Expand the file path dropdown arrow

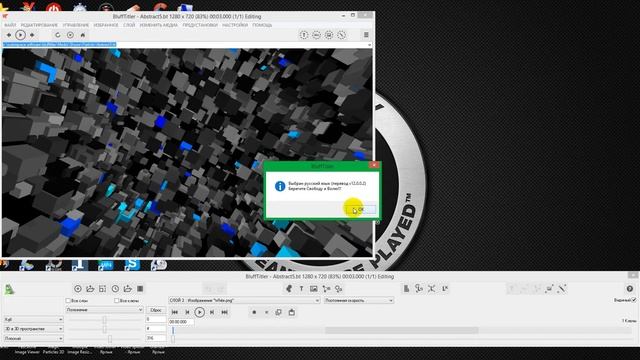pyautogui.click(x=369, y=44)
